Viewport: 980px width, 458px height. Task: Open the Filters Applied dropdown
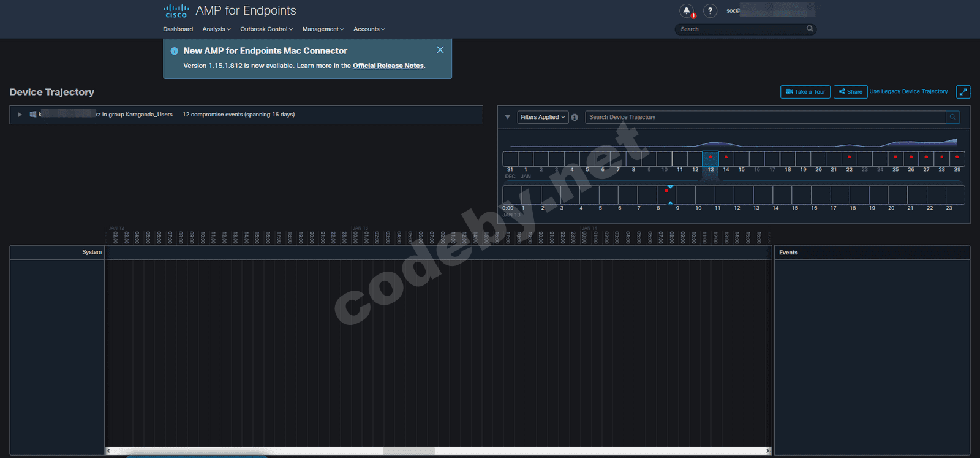point(543,117)
